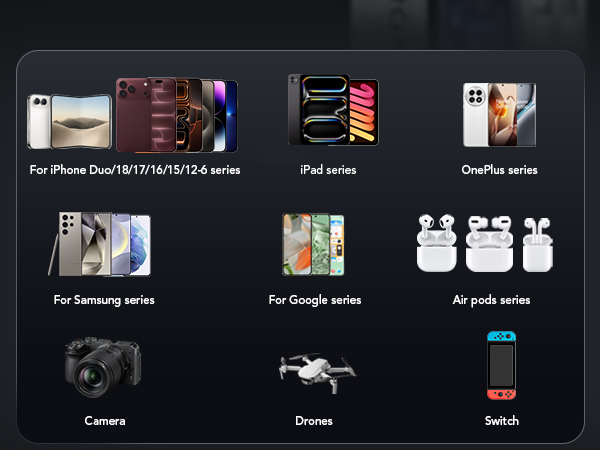The image size is (600, 450).
Task: Select the burgundy iPhone image
Action: [x=146, y=115]
